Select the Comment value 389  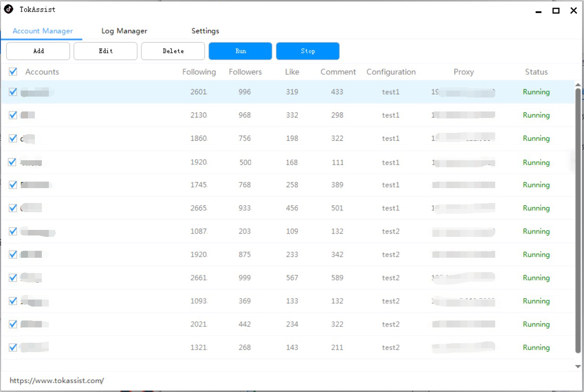[x=337, y=185]
